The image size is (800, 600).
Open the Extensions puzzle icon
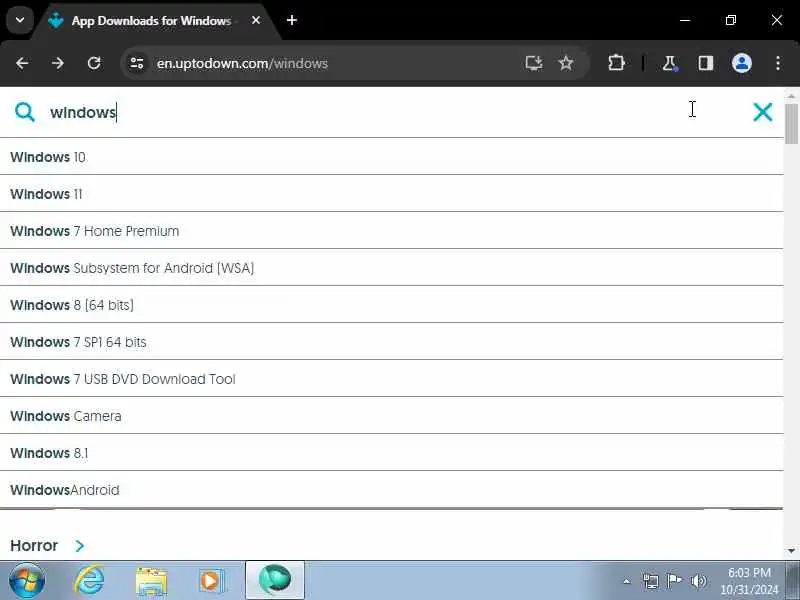(x=616, y=63)
